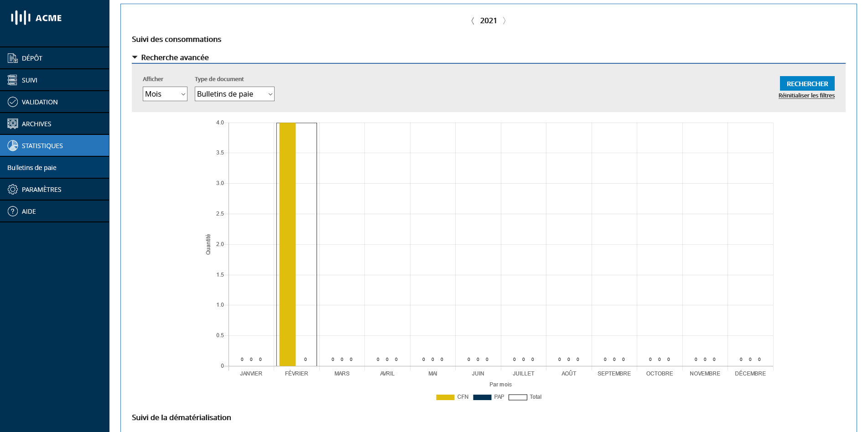Click the Dépôt document icon

coord(12,58)
